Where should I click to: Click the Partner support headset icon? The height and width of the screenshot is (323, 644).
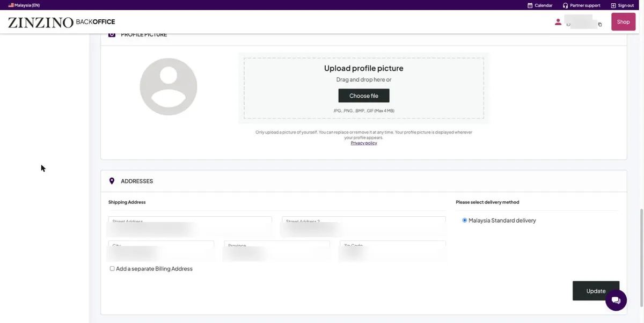[566, 5]
